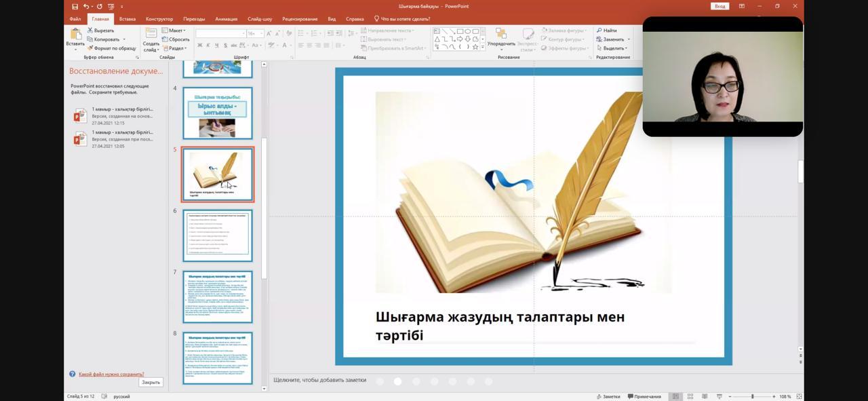Image resolution: width=868 pixels, height=401 pixels.
Task: Open the Выделить (Select) dropdown
Action: click(612, 48)
